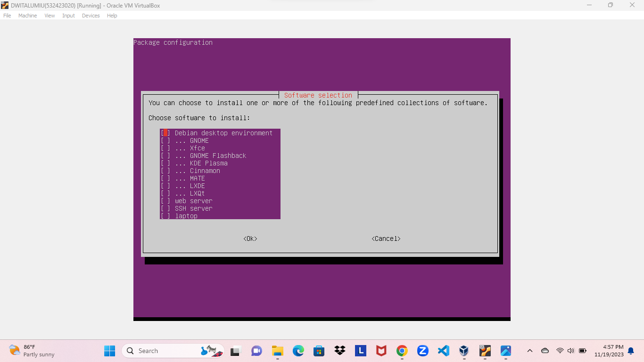Toggle the web server checkbox
644x362 pixels.
click(165, 201)
